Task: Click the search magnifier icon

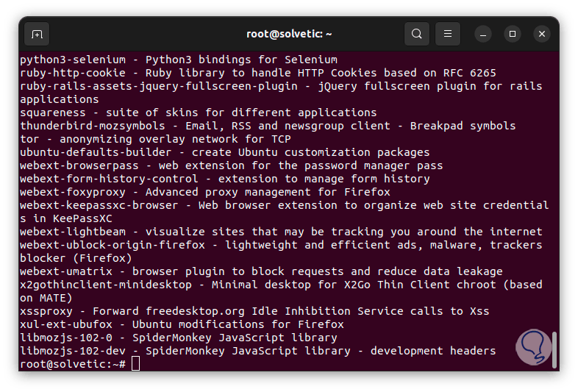Action: click(x=417, y=34)
